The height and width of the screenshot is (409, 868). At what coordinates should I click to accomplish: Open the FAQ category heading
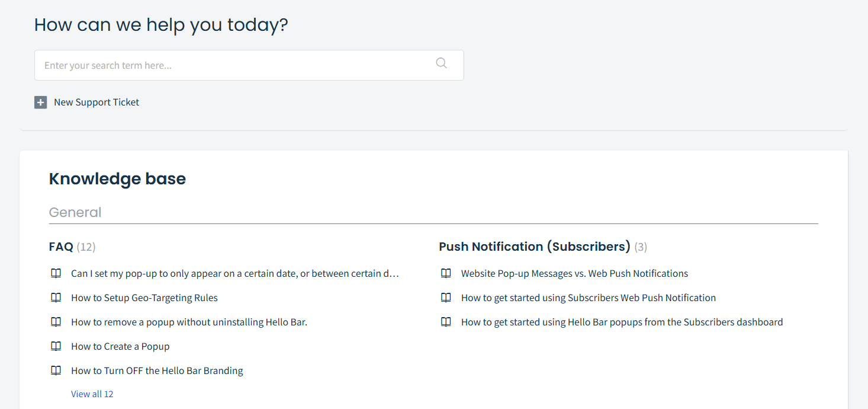click(61, 247)
